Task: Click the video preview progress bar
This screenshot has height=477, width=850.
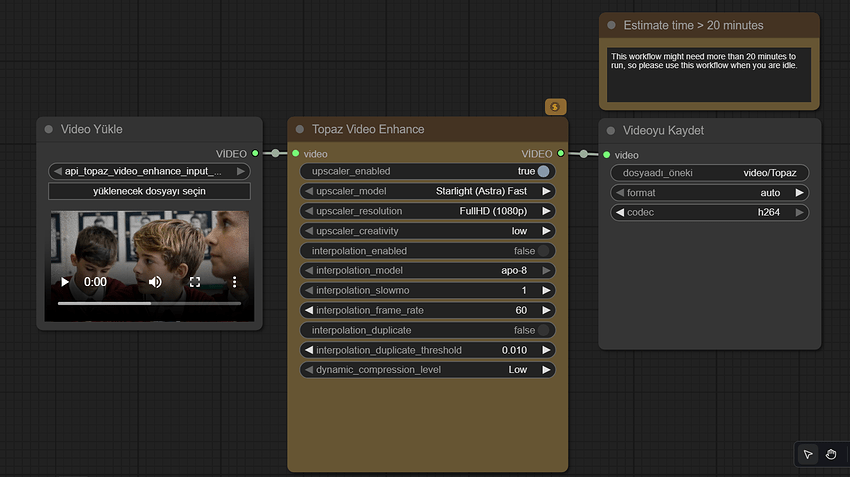Action: tap(149, 303)
